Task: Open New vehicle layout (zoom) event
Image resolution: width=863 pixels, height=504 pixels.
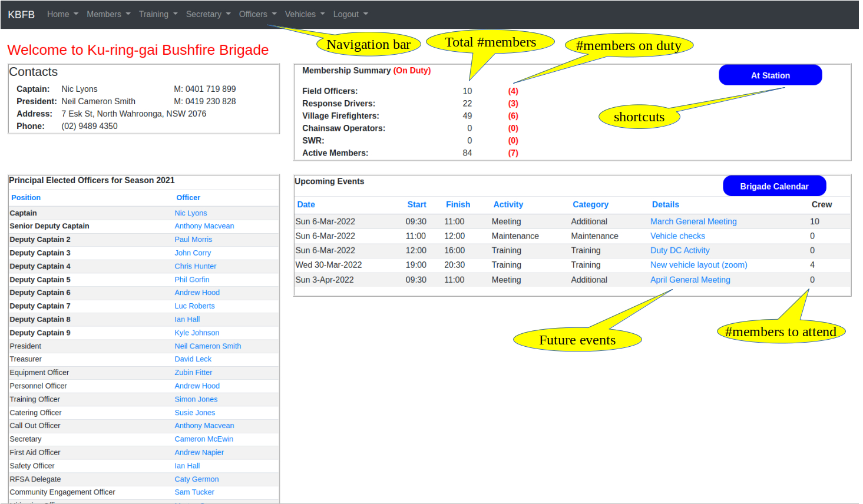Action: click(x=699, y=265)
